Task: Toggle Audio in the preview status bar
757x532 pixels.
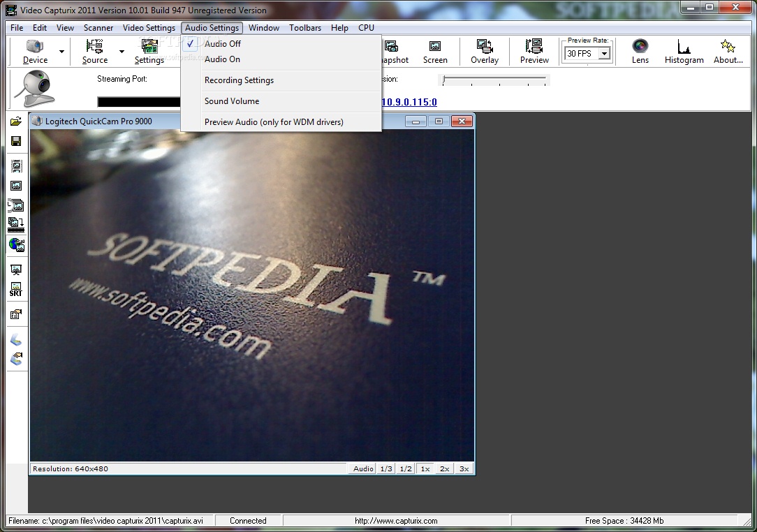Action: (363, 468)
